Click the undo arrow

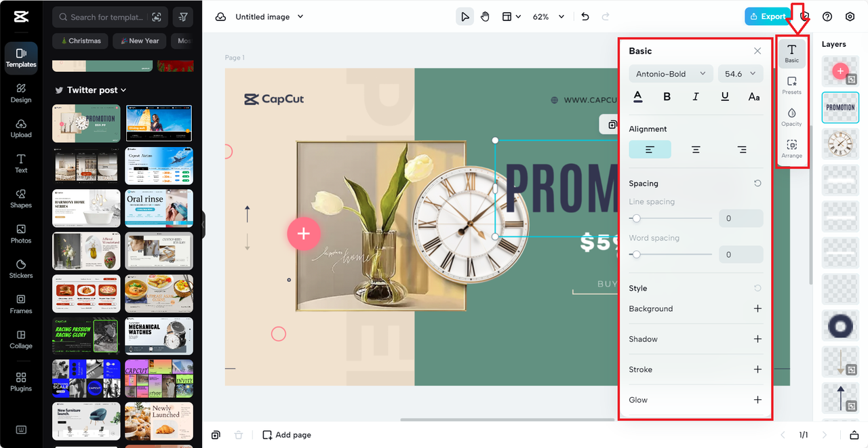pyautogui.click(x=585, y=17)
